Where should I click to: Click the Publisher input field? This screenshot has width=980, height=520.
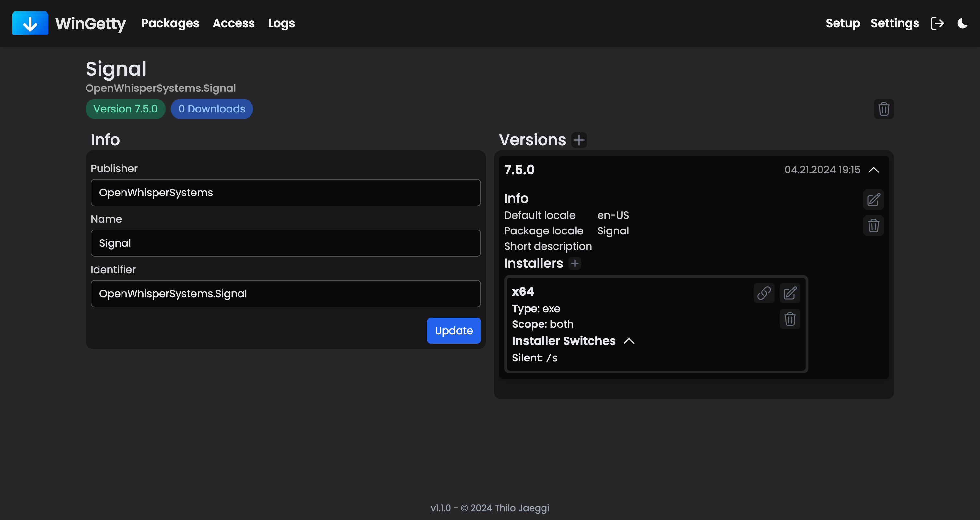[286, 193]
